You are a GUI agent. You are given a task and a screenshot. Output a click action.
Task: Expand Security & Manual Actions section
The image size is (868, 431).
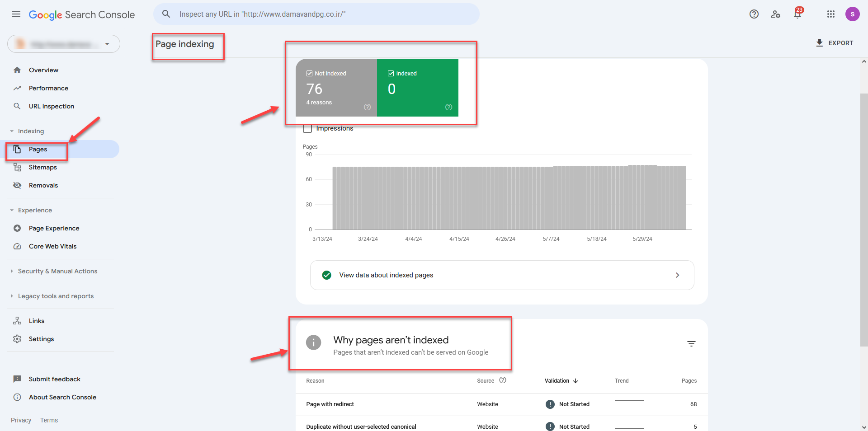click(x=57, y=271)
